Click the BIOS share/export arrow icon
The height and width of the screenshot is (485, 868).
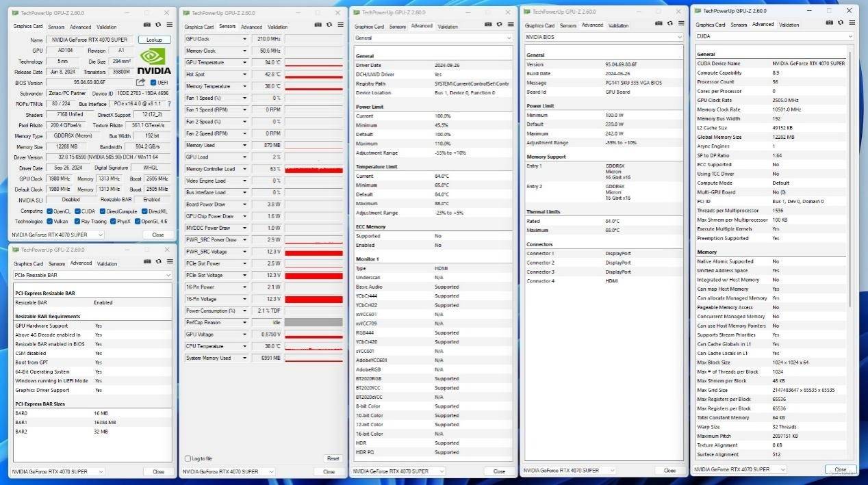click(140, 83)
